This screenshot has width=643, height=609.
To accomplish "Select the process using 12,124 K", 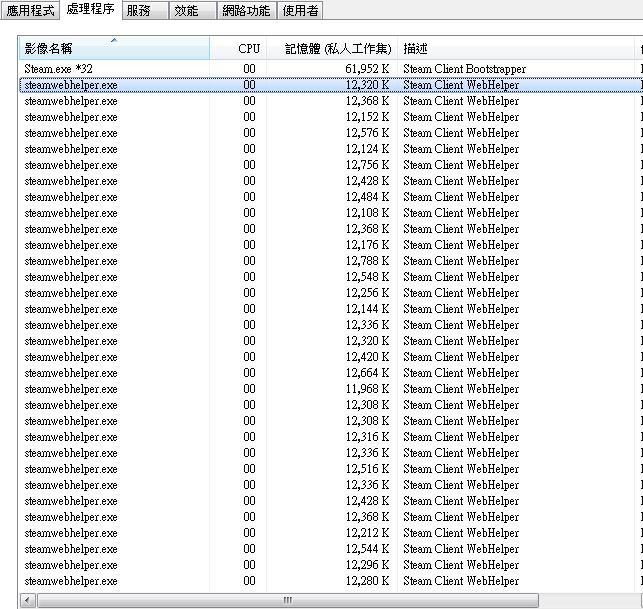I will pyautogui.click(x=330, y=149).
